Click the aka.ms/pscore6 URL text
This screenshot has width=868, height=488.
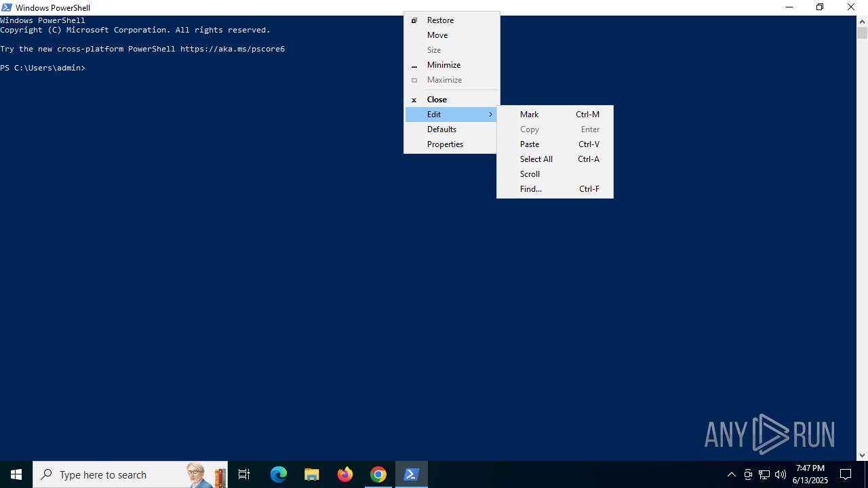(233, 49)
